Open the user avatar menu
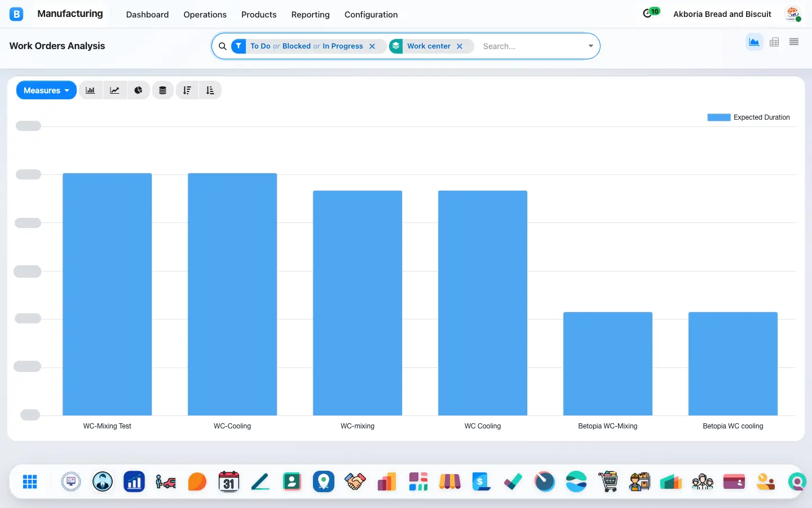 pyautogui.click(x=793, y=14)
